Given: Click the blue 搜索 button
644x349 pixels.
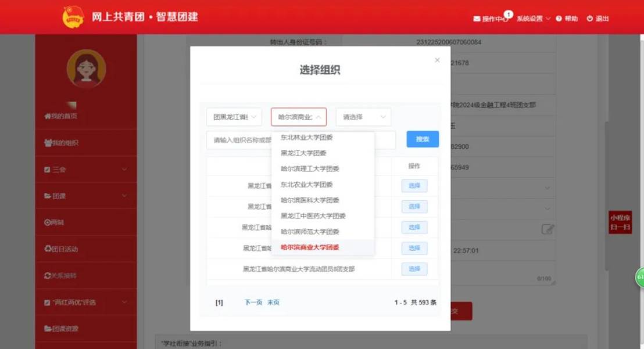Looking at the screenshot, I should click(x=423, y=139).
